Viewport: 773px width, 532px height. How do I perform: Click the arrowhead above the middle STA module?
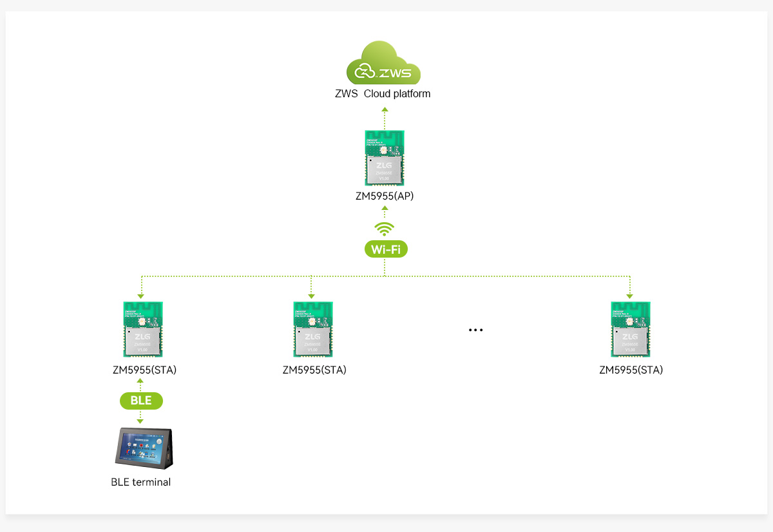[311, 296]
